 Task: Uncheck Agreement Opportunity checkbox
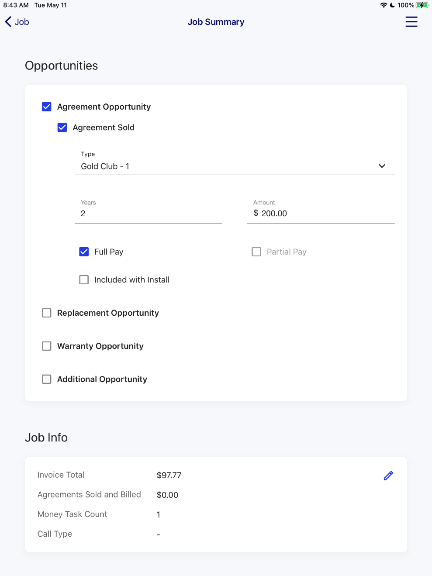[47, 107]
